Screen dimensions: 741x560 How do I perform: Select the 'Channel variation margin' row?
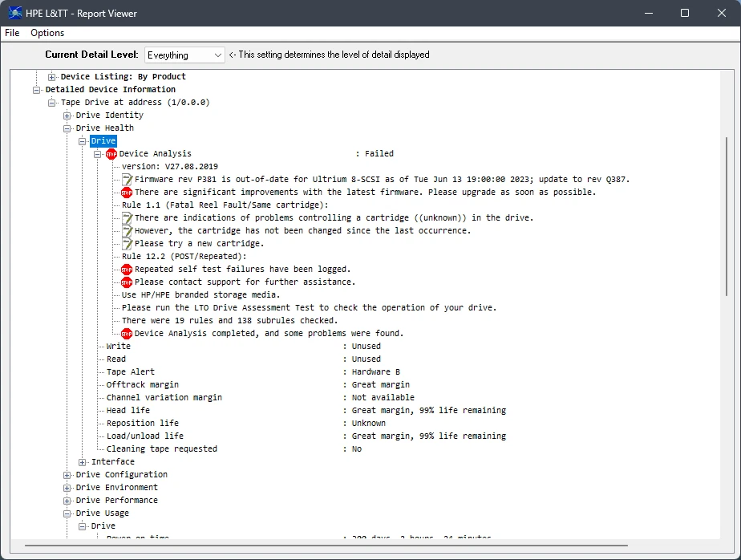tap(261, 397)
